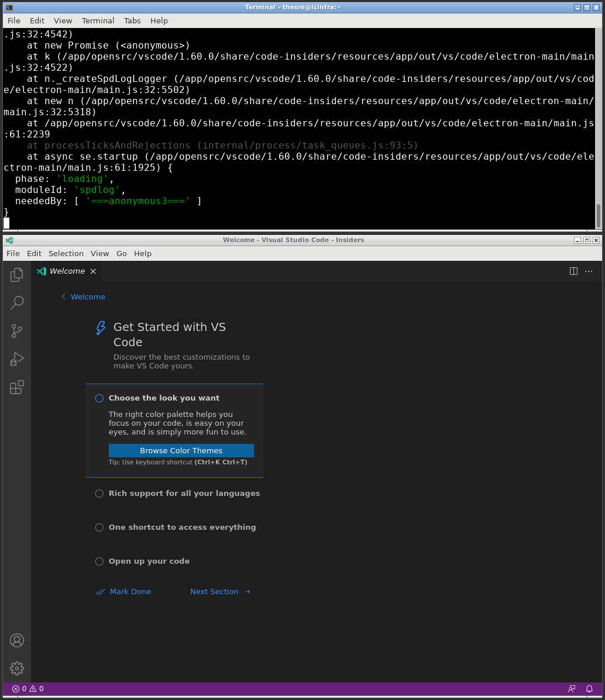Viewport: 605px width, 700px height.
Task: Close the Welcome editor tab
Action: click(93, 271)
